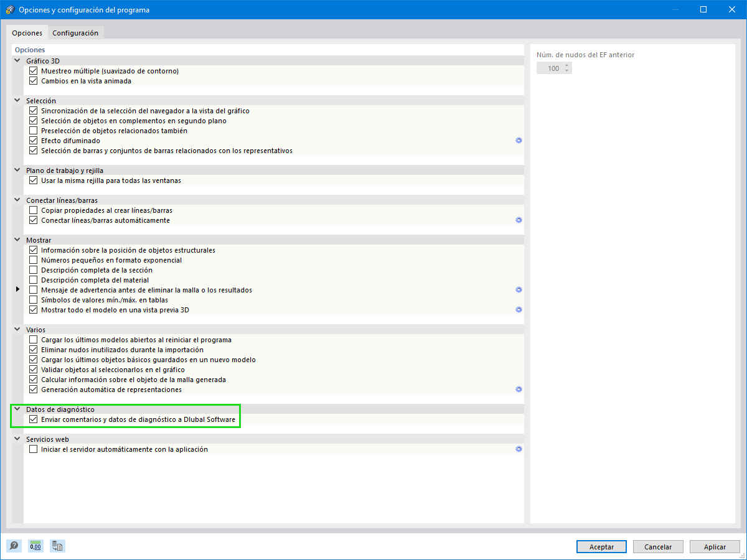Collapse the Datos de diagnóstico section

tap(17, 409)
